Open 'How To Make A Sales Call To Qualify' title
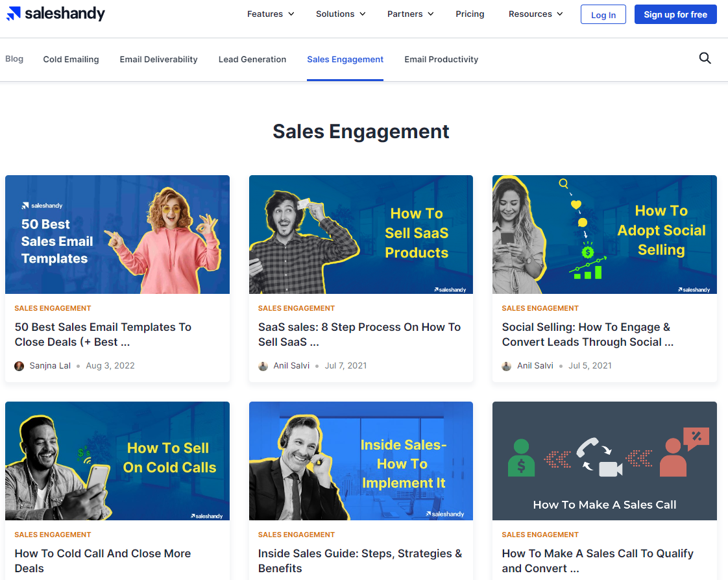Viewport: 728px width, 580px height. (x=598, y=561)
